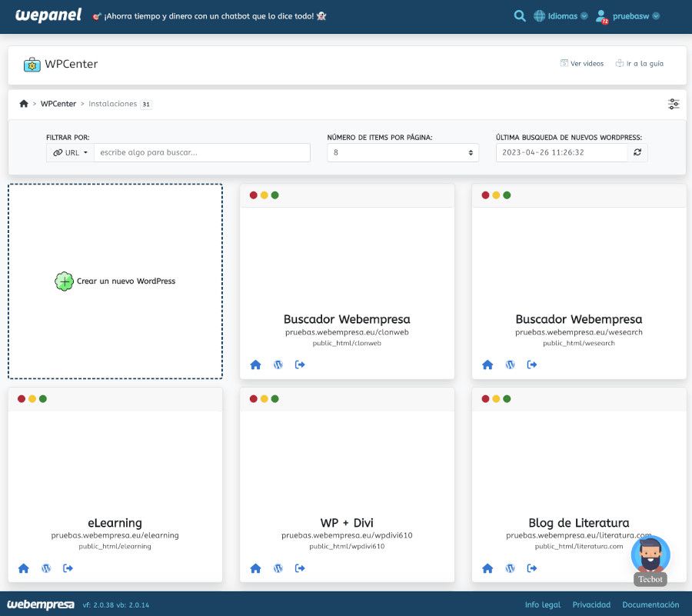Open the filter settings sliders icon
The width and height of the screenshot is (692, 616).
click(x=674, y=104)
